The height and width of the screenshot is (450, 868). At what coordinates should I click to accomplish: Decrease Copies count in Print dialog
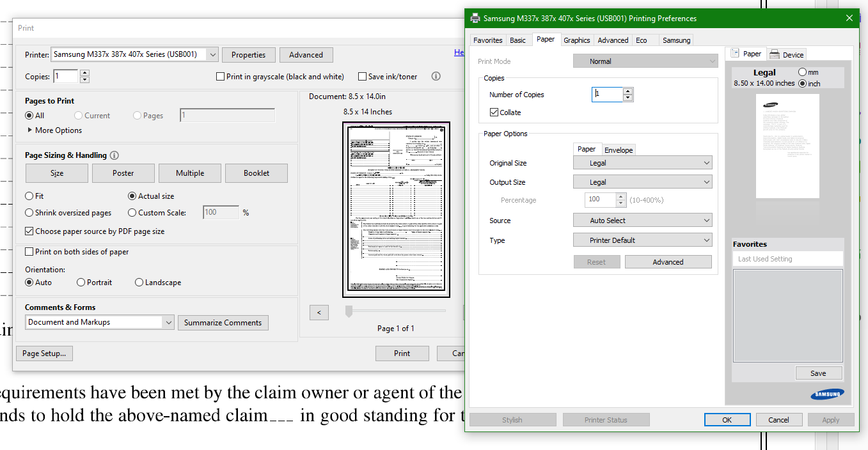click(84, 80)
